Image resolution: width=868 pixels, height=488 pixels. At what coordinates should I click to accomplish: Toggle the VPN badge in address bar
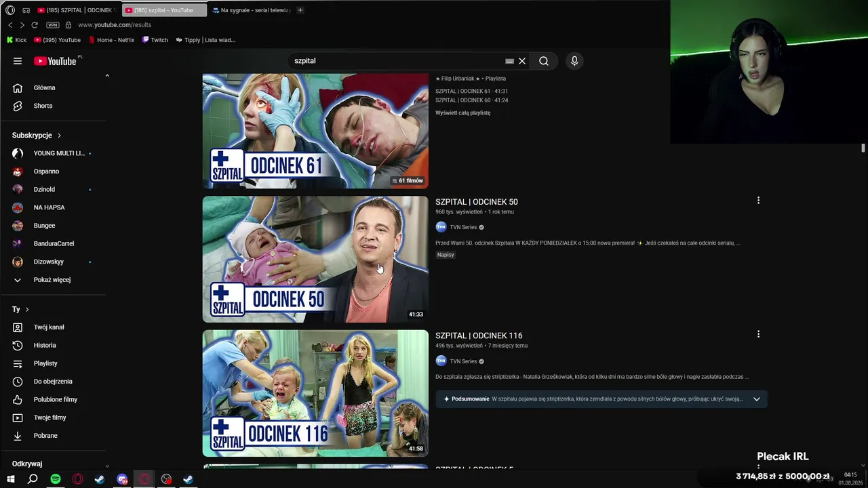(52, 25)
